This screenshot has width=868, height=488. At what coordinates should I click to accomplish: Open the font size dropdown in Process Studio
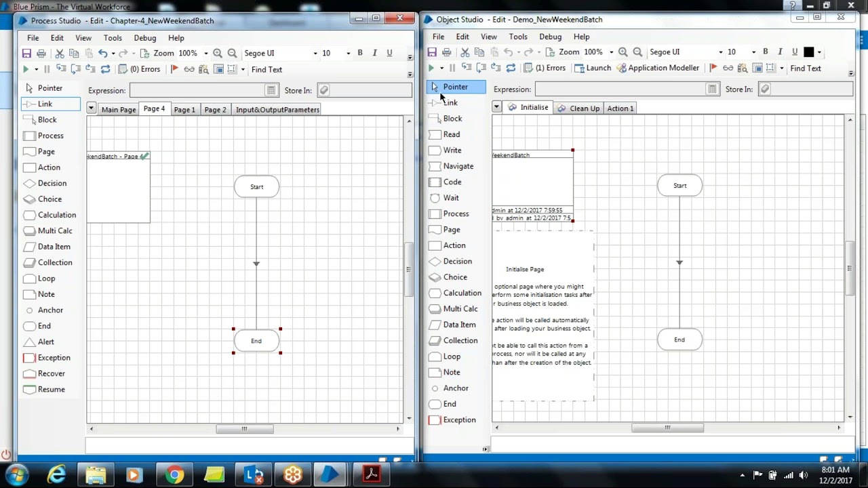click(x=349, y=54)
